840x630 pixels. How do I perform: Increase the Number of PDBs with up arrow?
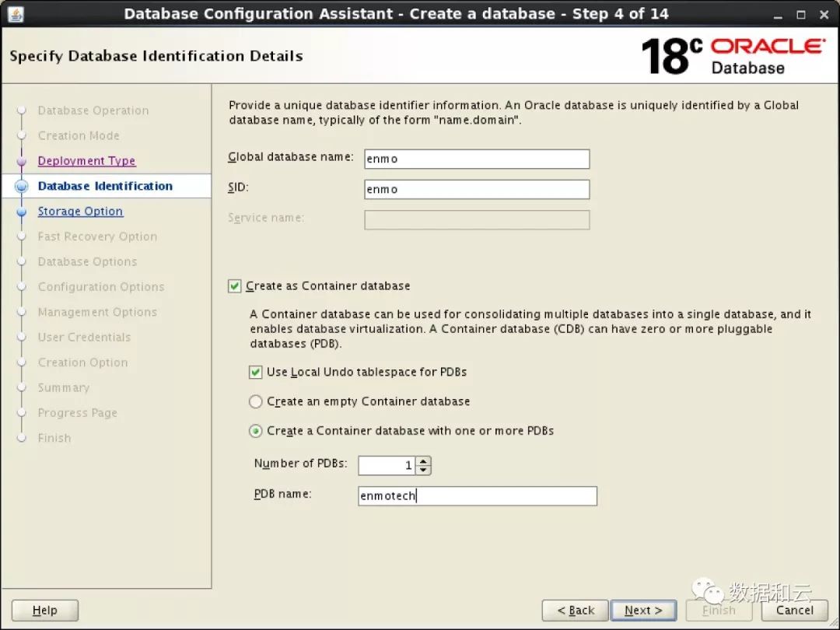click(x=423, y=461)
